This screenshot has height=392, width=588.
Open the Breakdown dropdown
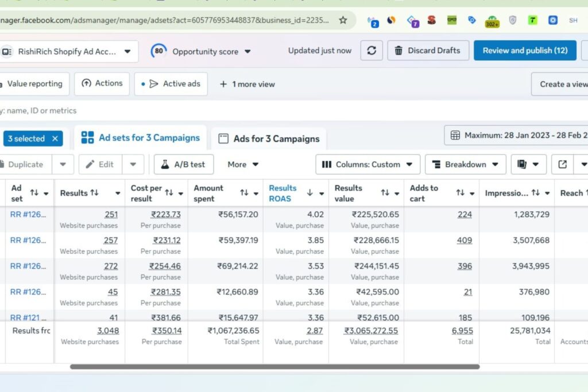[x=465, y=165]
